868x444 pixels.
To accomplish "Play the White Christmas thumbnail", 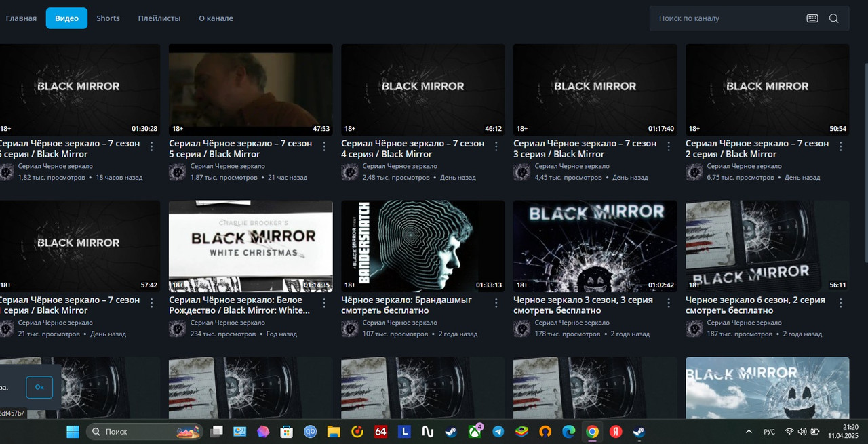I will point(250,246).
